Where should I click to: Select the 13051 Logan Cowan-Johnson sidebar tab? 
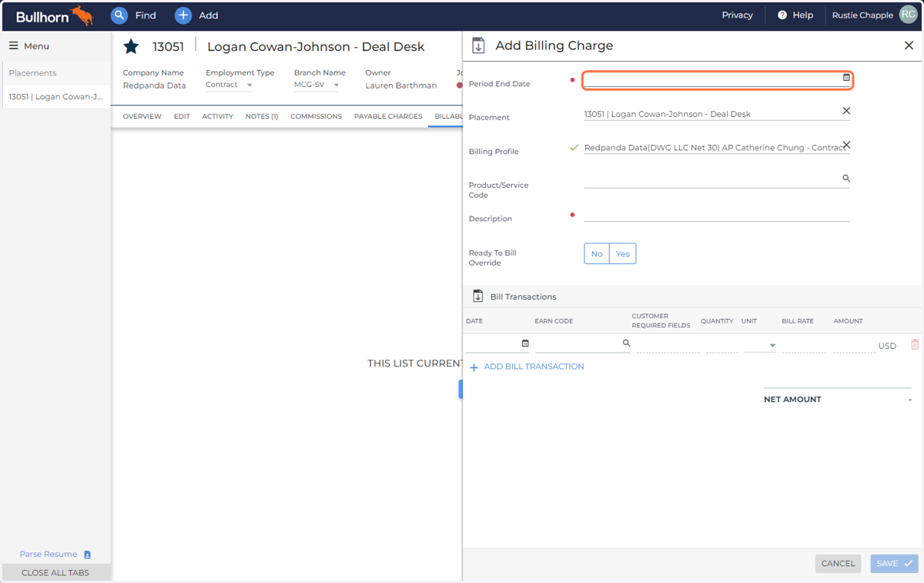55,97
